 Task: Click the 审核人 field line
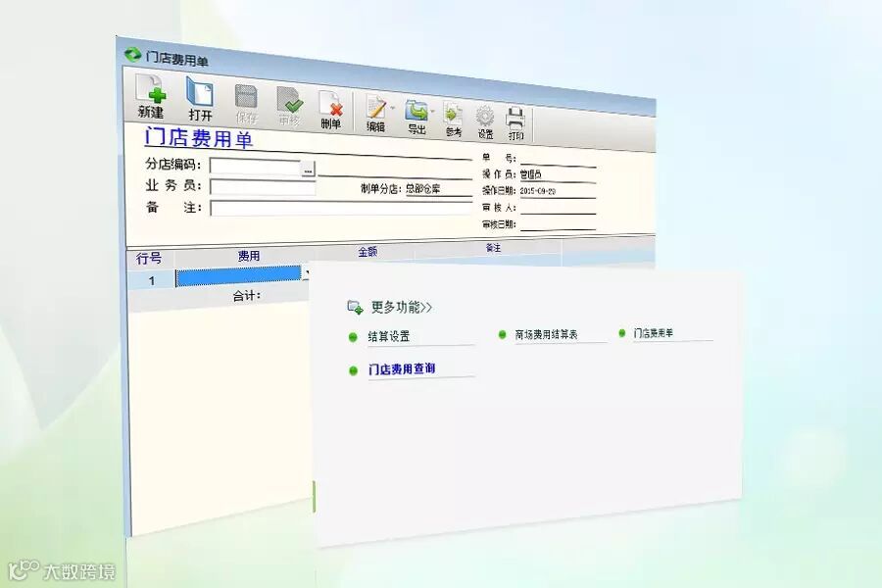pos(558,208)
